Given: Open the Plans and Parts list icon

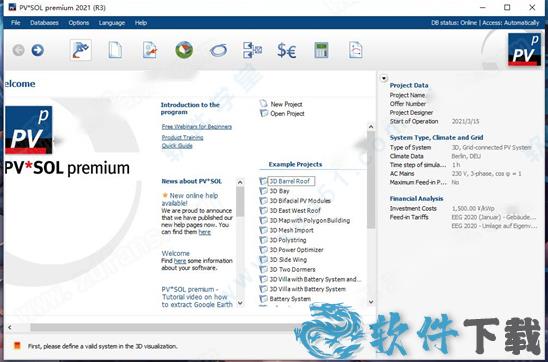Looking at the screenshot, I should click(x=252, y=50).
